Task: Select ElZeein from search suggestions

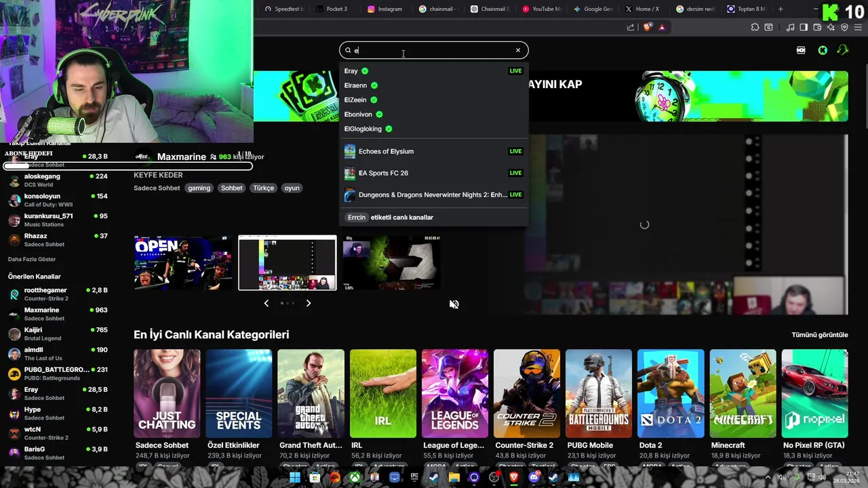Action: 433,100
